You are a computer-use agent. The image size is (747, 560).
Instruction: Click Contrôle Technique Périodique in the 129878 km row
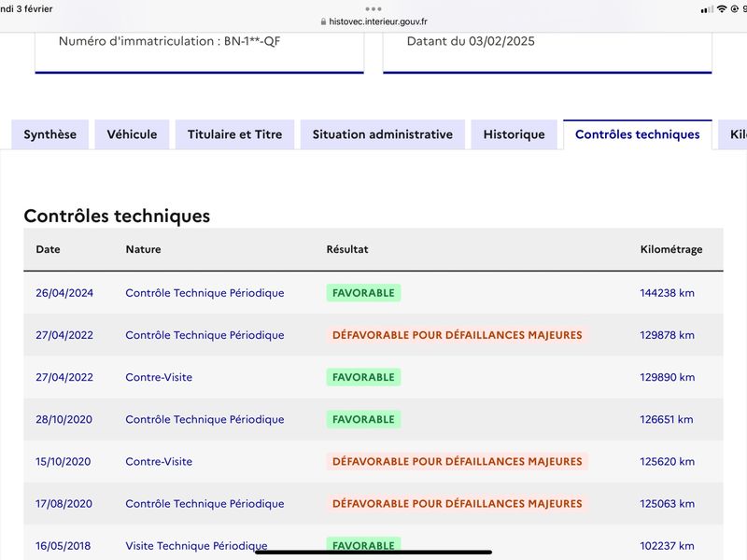(x=204, y=335)
